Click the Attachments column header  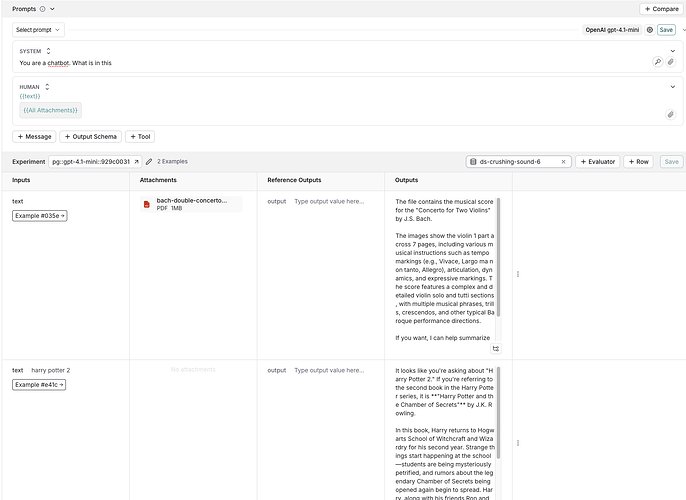coord(158,180)
